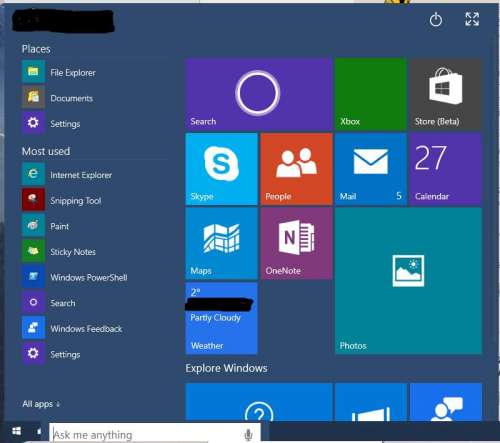The image size is (500, 443).
Task: Open the Weather tile
Action: point(221,318)
